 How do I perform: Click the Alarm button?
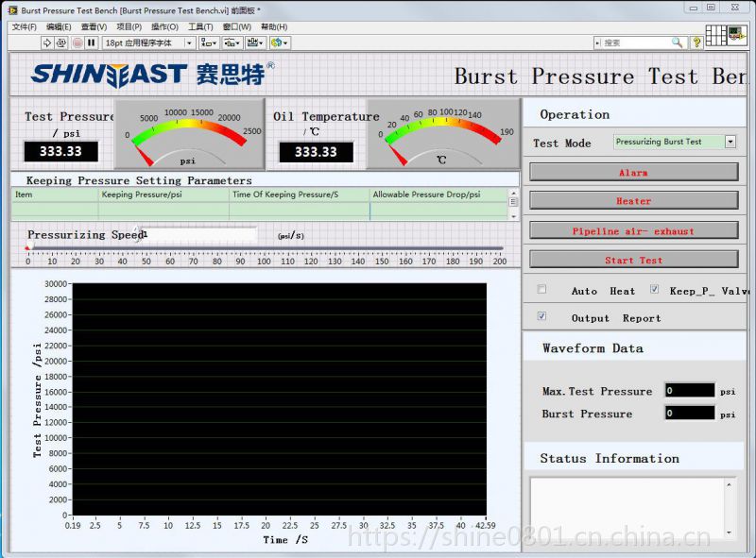[633, 173]
